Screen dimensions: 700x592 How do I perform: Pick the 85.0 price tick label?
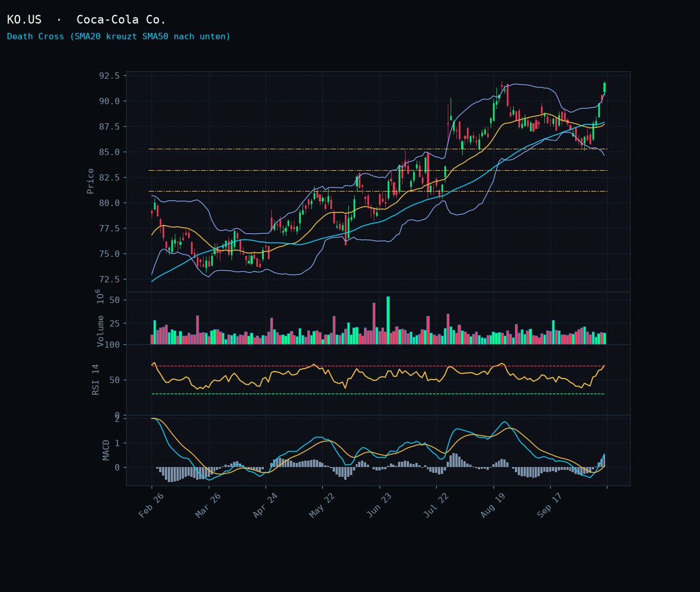[109, 152]
